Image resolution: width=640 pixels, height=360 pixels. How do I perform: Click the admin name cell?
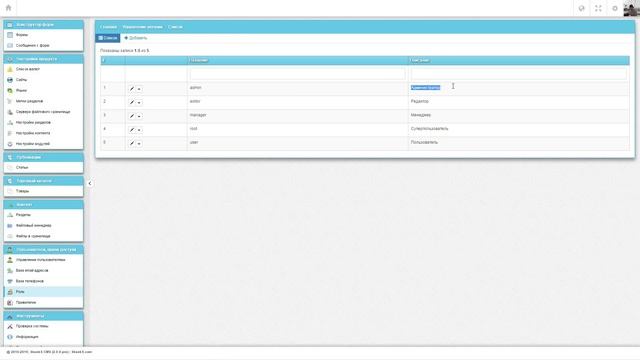pyautogui.click(x=298, y=88)
